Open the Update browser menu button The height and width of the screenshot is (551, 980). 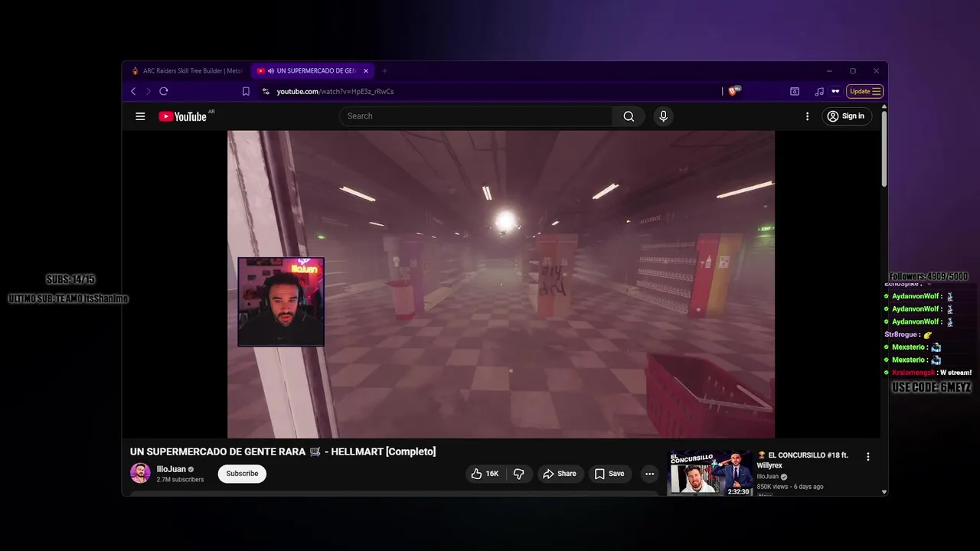865,91
